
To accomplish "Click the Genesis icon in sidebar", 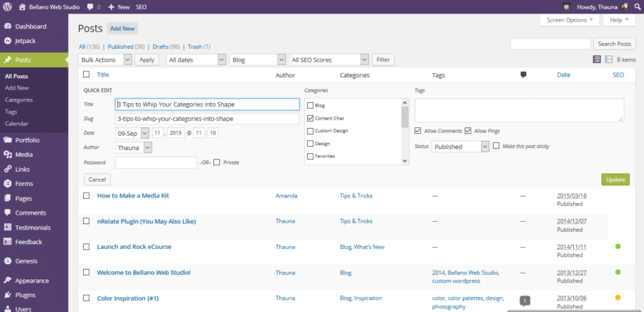I will (7, 261).
